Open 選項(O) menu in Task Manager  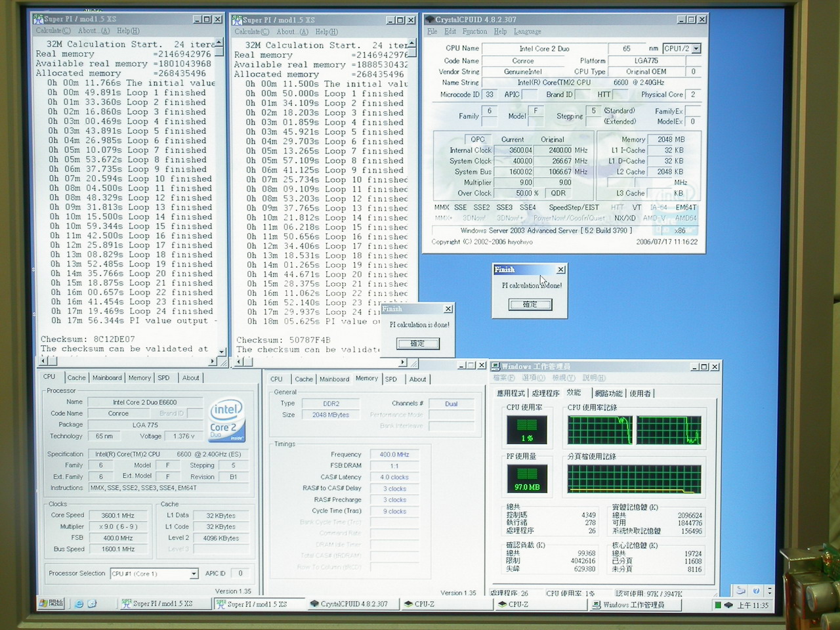tap(533, 378)
